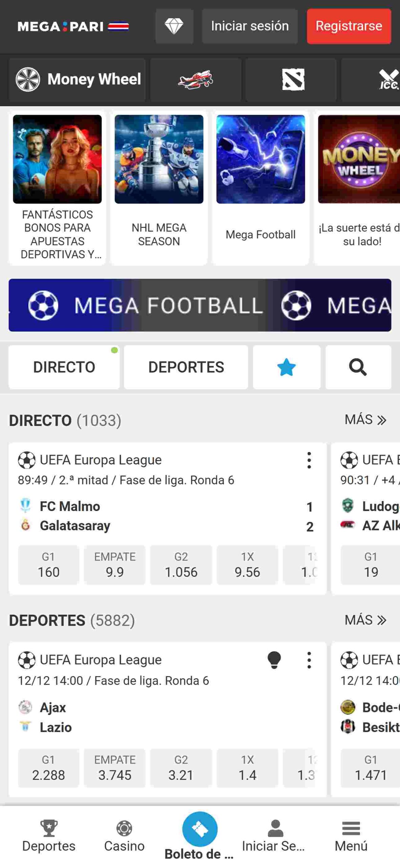Image resolution: width=400 pixels, height=868 pixels.
Task: Switch to the DIRECTO tab
Action: pyautogui.click(x=64, y=367)
